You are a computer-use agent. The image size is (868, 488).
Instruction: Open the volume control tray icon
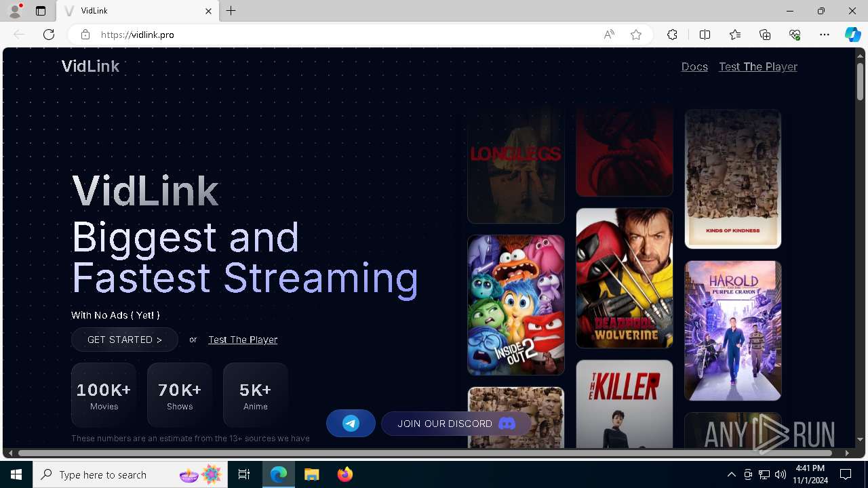781,474
